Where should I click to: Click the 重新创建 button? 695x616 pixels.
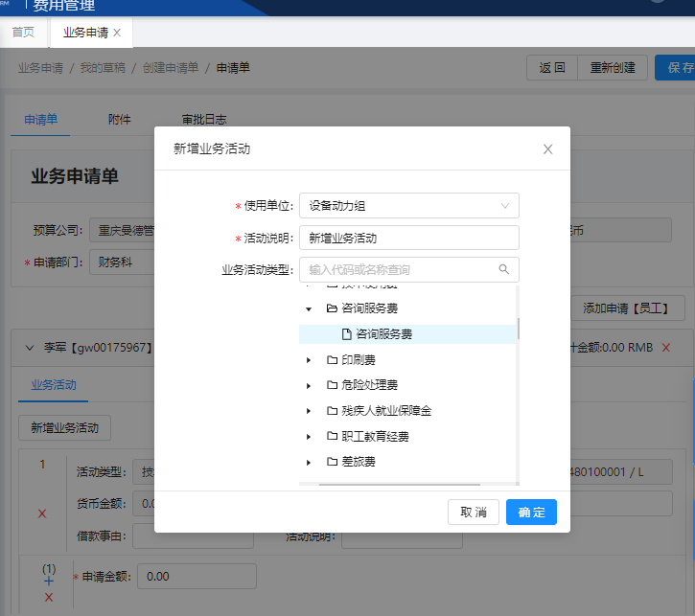tap(613, 67)
